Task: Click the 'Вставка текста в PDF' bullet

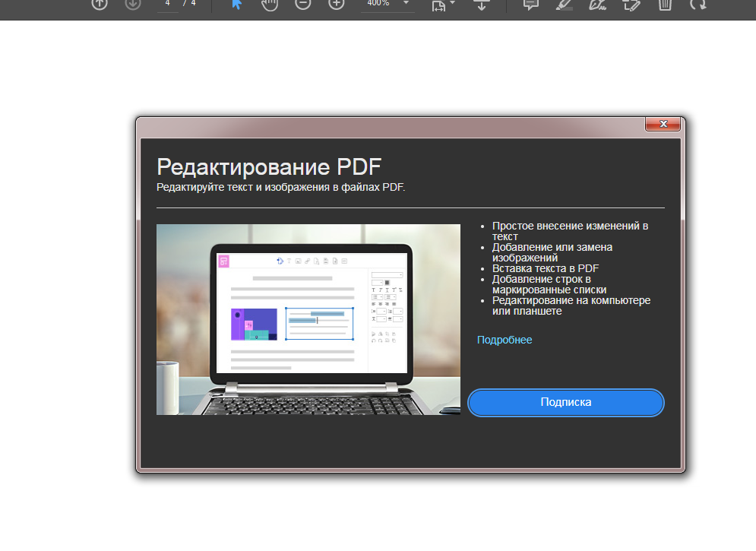Action: point(546,268)
